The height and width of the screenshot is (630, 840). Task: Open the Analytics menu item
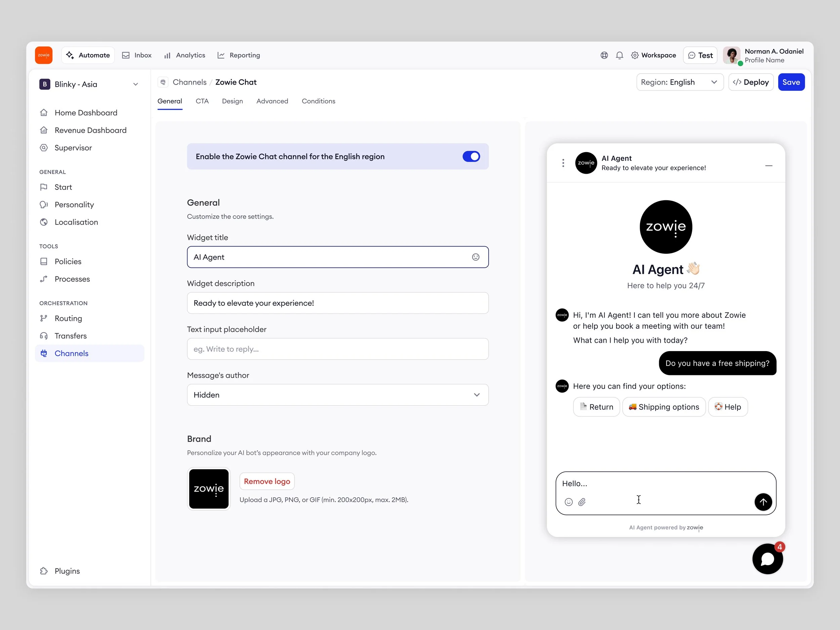185,55
